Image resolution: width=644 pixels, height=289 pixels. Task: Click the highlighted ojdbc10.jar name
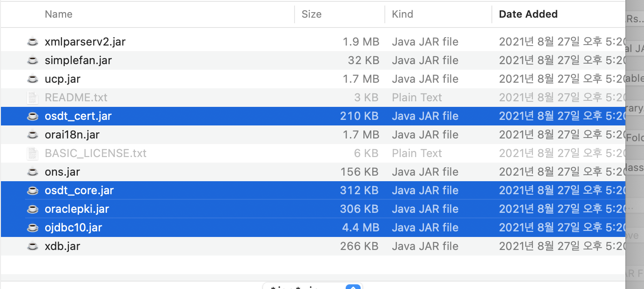pos(74,228)
